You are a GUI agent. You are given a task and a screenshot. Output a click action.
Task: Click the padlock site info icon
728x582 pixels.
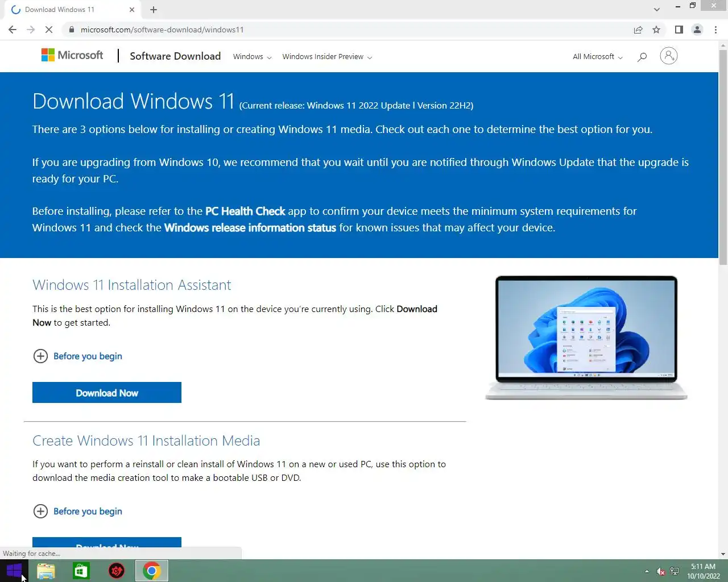click(x=71, y=30)
